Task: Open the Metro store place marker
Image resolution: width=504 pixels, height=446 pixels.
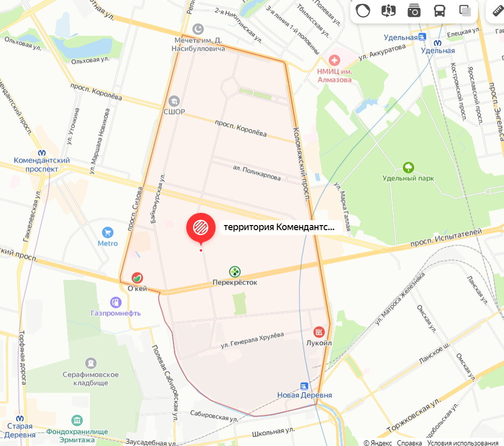Action: coord(107,233)
